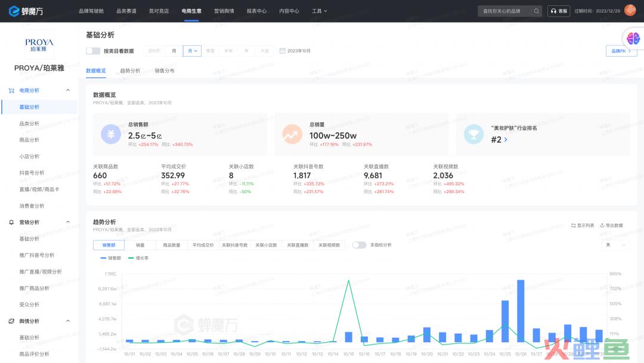The image size is (644, 363).
Task: Click the PROYA brand logo thumbnail
Action: [39, 45]
